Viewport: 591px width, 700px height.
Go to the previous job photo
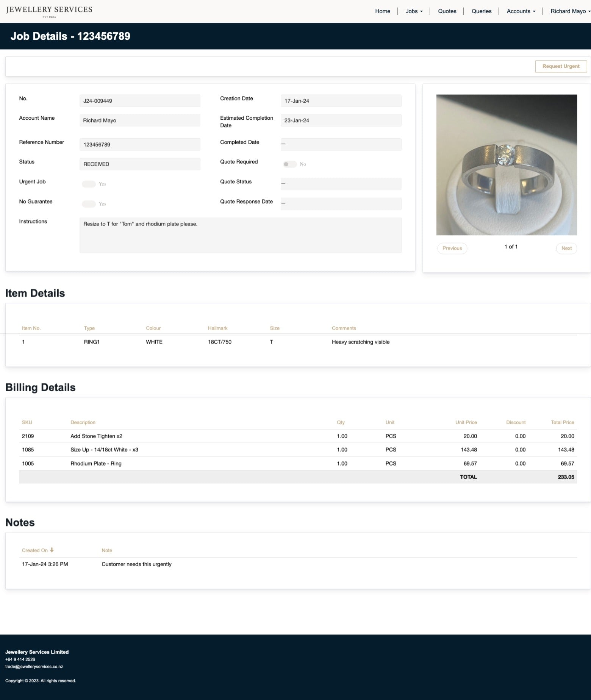(x=452, y=248)
